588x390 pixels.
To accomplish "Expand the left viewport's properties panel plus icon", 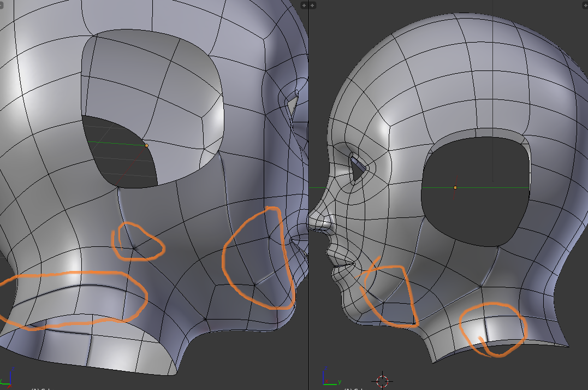I will click(x=304, y=5).
